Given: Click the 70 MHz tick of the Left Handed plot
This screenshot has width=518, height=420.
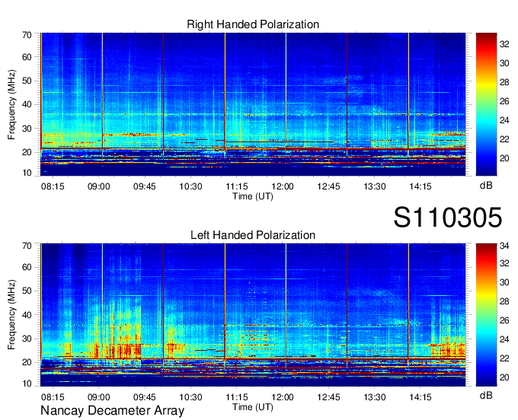Looking at the screenshot, I should pos(27,245).
